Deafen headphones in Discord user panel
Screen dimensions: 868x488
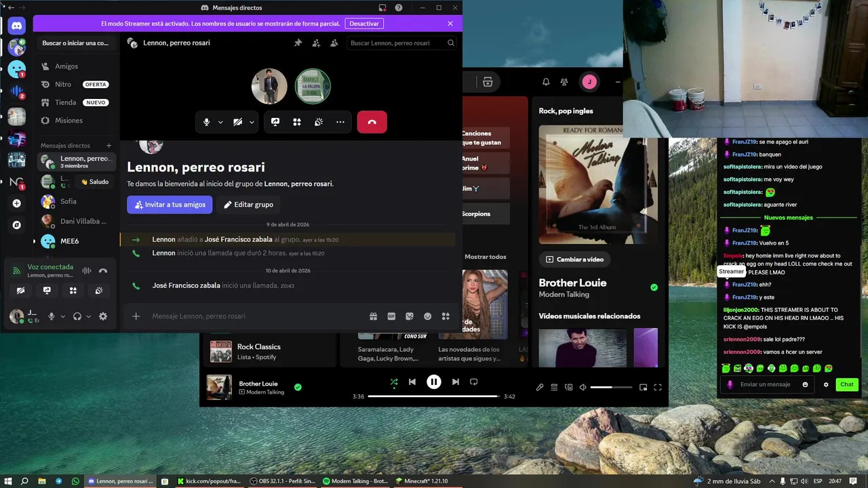tap(77, 317)
